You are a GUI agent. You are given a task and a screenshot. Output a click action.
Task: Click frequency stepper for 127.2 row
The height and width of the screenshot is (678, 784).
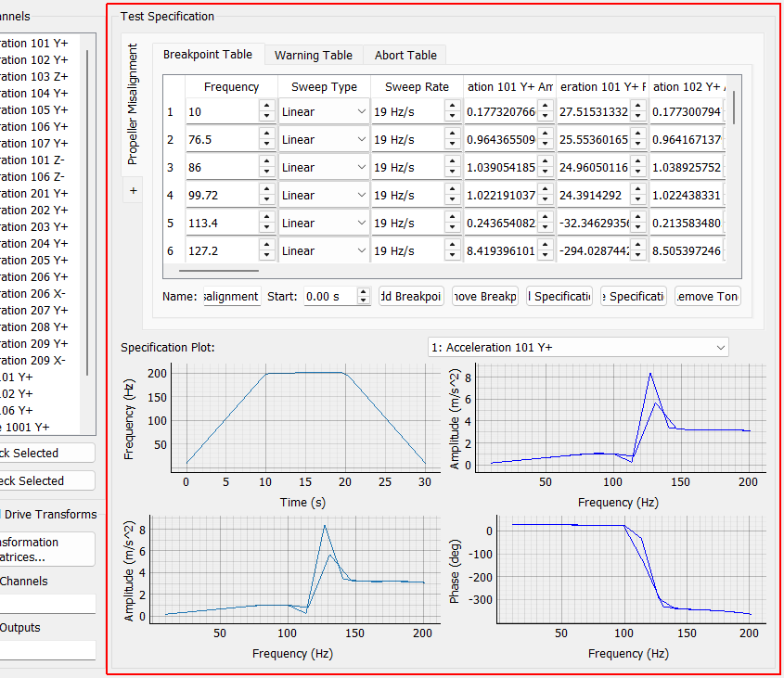click(x=267, y=250)
